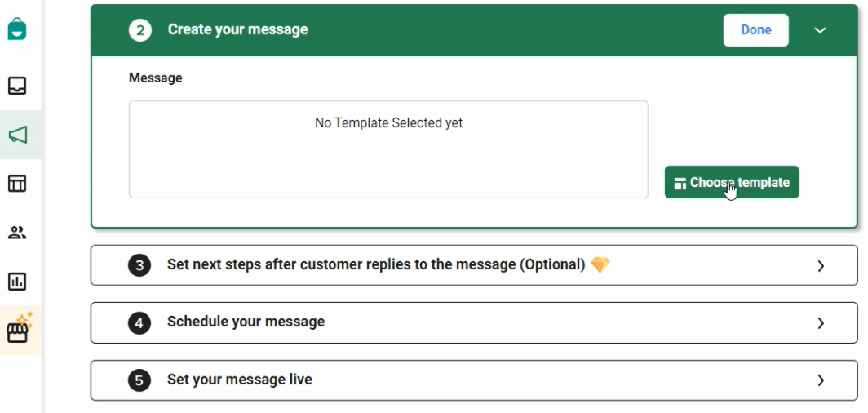The width and height of the screenshot is (868, 413).
Task: Open step 5 Set your message live
Action: [474, 380]
